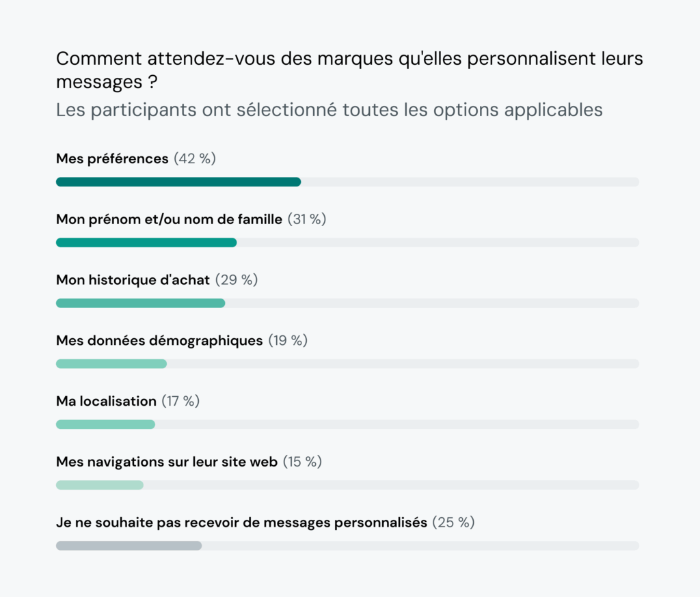Screen dimensions: 700x597
Task: Click the "Mes préférences" label
Action: [112, 159]
